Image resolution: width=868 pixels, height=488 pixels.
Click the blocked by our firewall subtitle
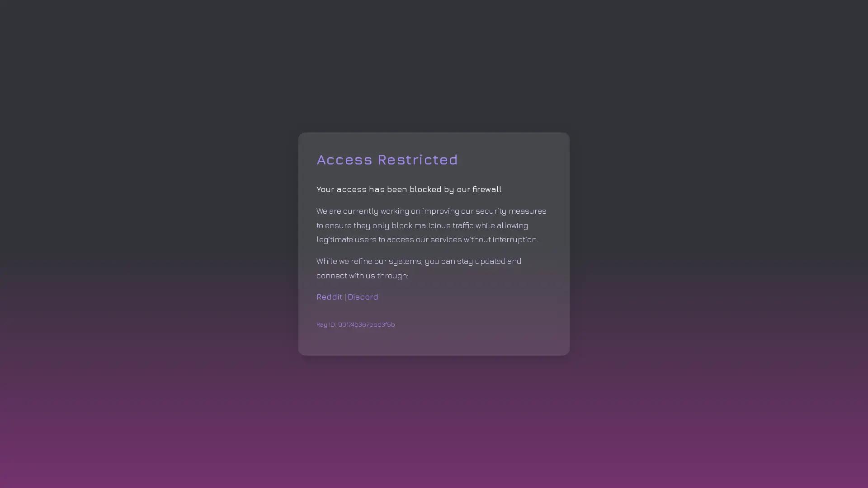[x=409, y=189]
